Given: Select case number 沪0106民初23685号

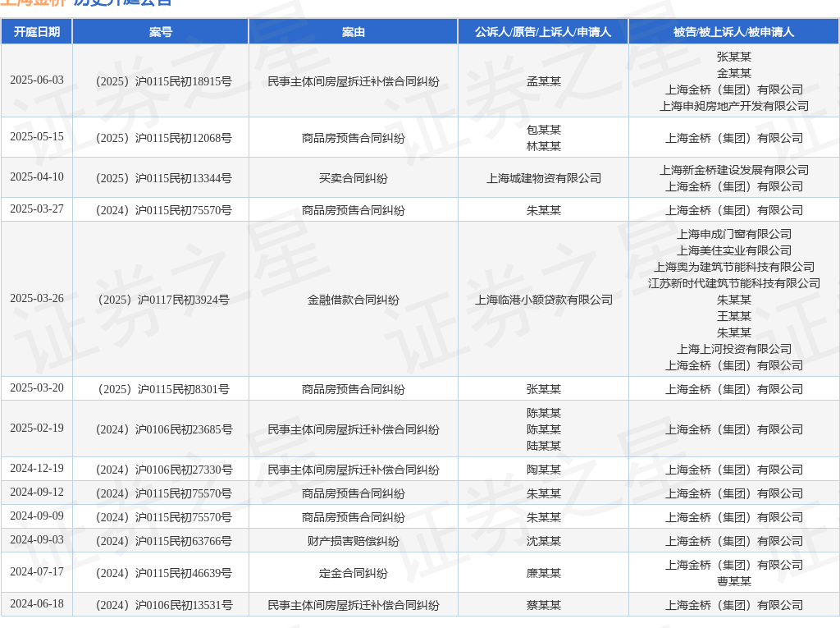Looking at the screenshot, I should [x=164, y=429].
